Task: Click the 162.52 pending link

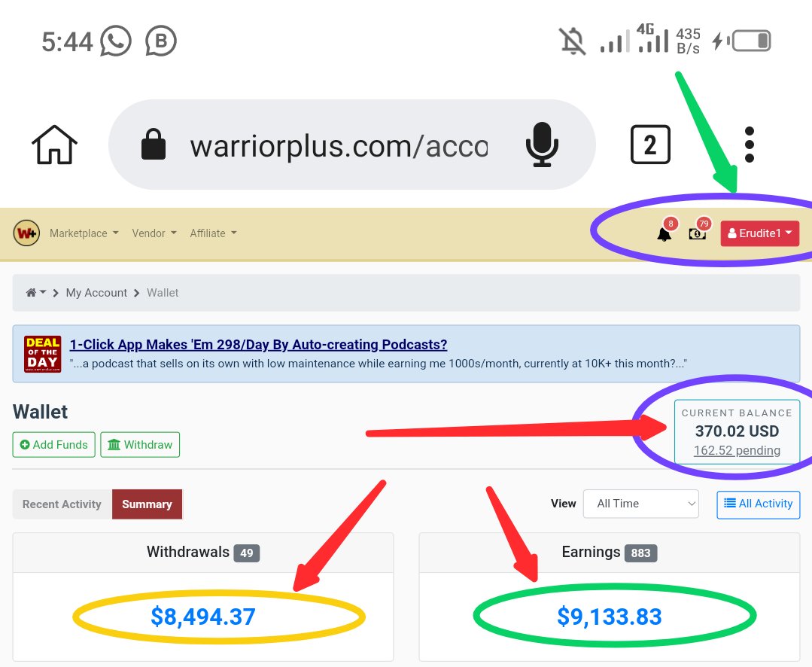Action: 737,450
